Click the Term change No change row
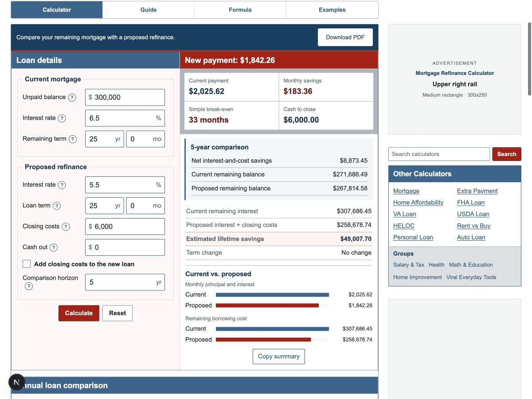 click(x=279, y=253)
